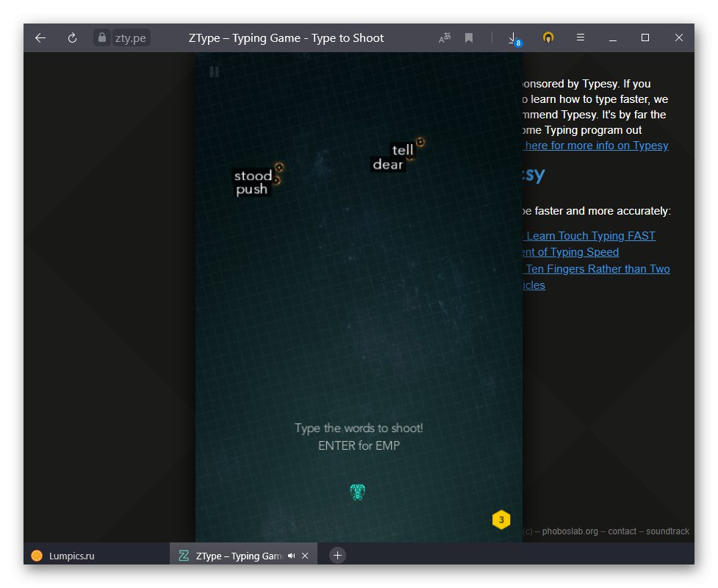Viewport: 718px width, 588px height.
Task: Open the contact footer link
Action: point(622,531)
